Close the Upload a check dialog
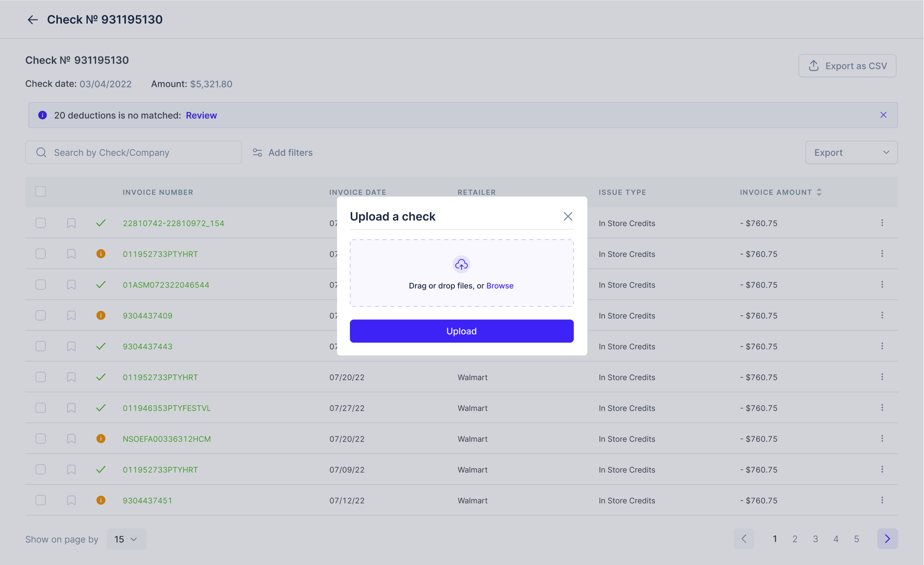 (568, 216)
